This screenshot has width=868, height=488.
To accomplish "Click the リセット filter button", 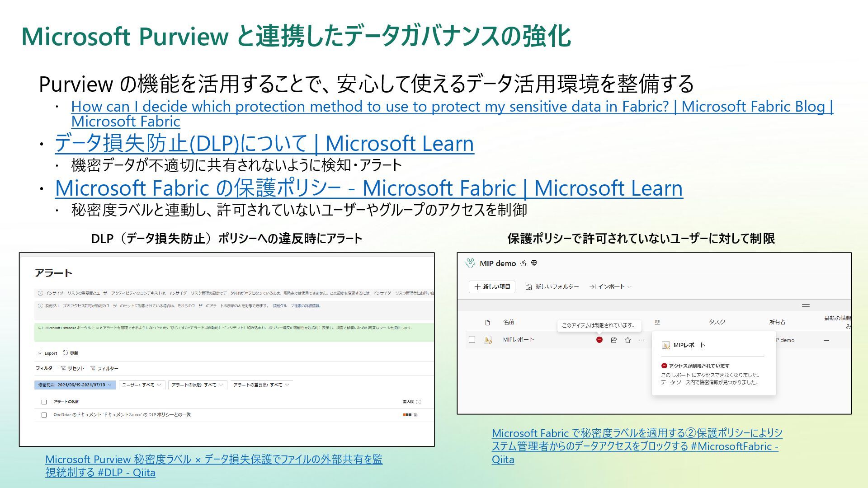I will (72, 368).
